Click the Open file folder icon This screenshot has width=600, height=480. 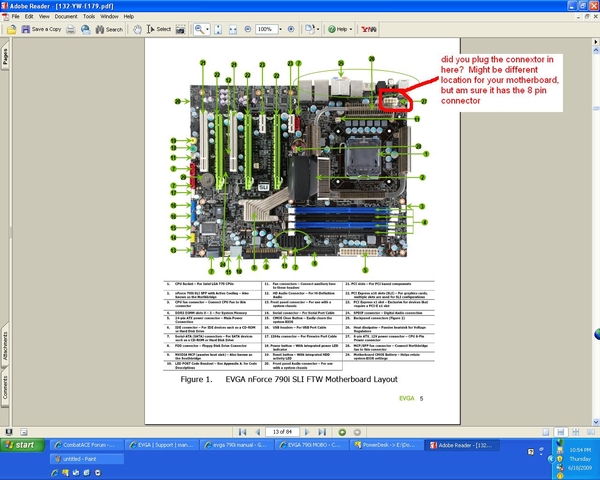click(x=11, y=29)
